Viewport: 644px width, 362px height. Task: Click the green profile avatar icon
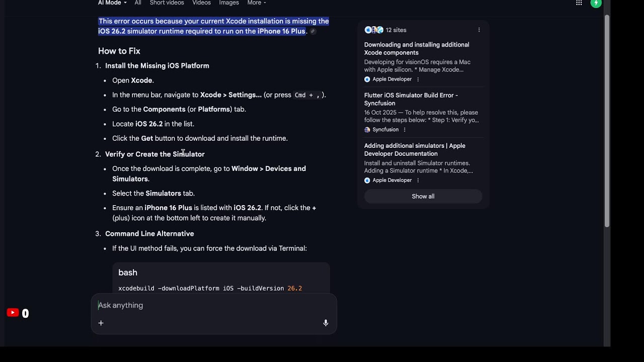596,3
